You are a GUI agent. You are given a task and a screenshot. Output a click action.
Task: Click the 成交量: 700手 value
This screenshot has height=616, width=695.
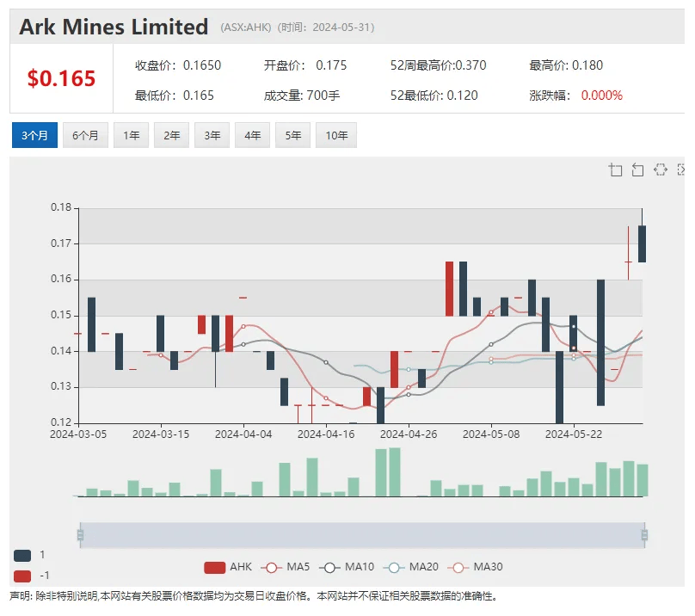(x=302, y=95)
